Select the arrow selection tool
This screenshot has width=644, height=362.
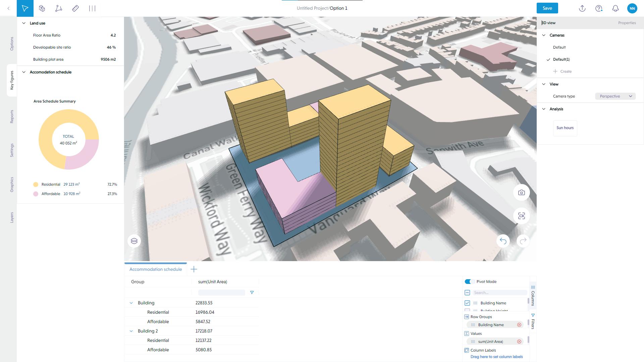(x=25, y=8)
